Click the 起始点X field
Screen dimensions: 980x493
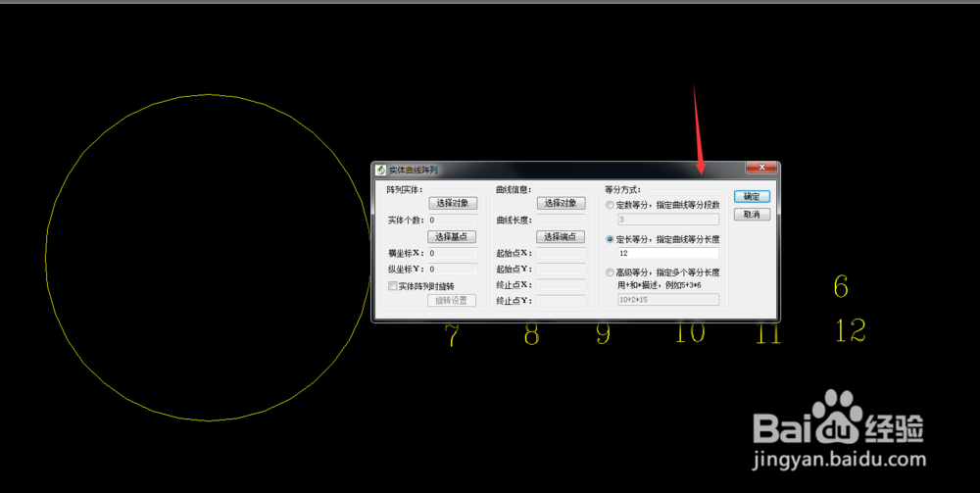coord(562,253)
